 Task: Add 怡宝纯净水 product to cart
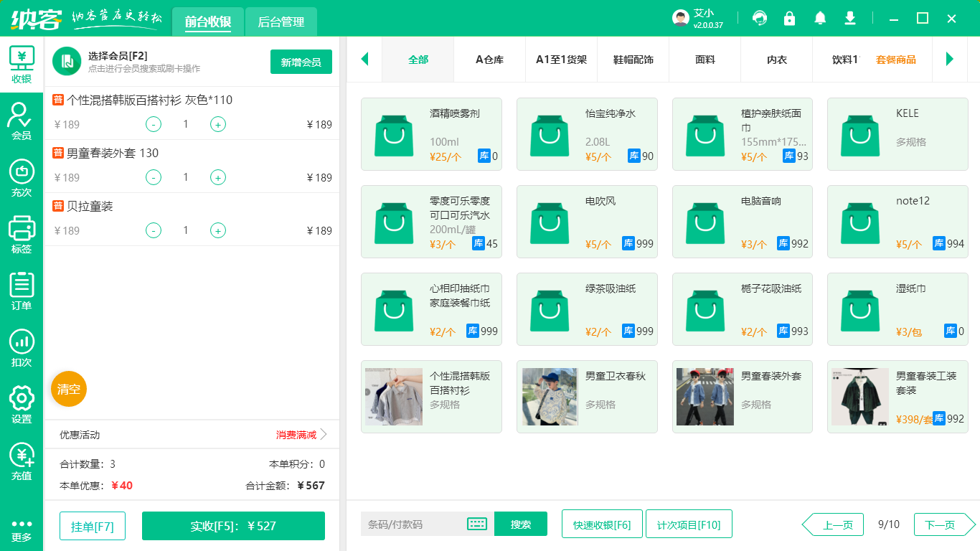587,134
